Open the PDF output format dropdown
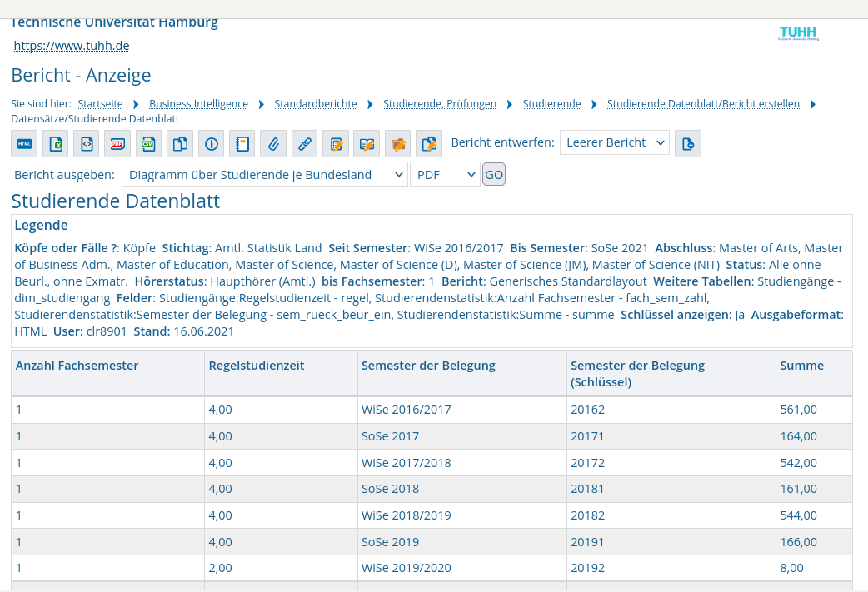 pyautogui.click(x=445, y=174)
